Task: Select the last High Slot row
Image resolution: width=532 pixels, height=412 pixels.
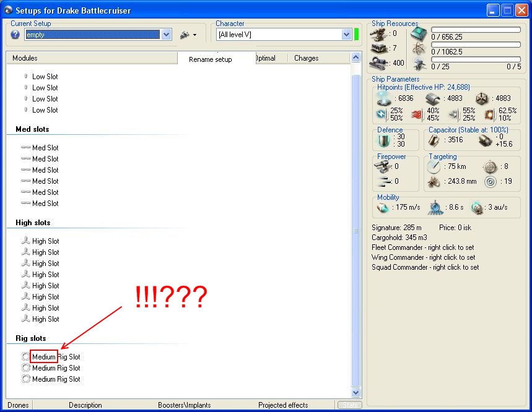Action: [40, 319]
